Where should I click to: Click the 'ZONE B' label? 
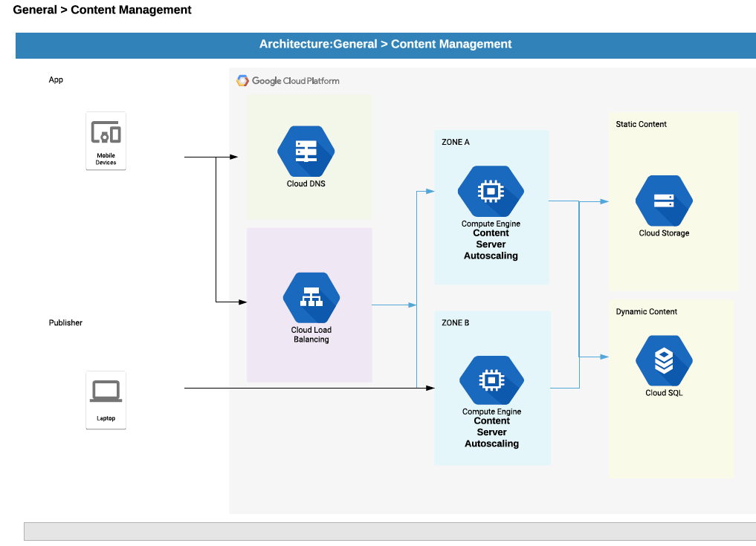[x=456, y=322]
